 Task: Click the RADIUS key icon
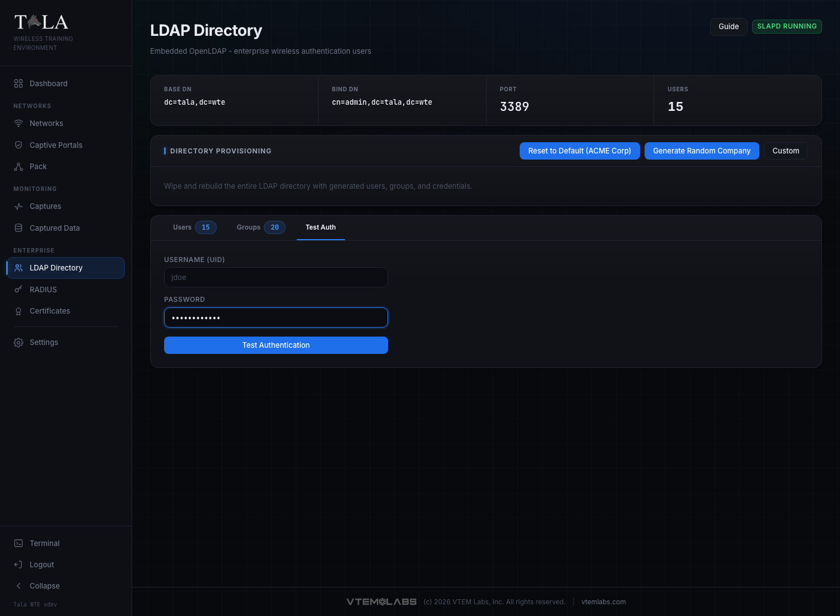[18, 290]
